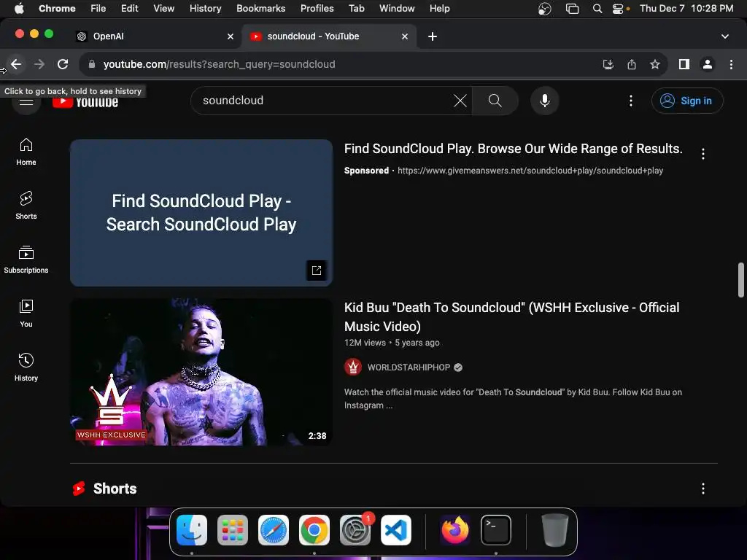Open the Window menu
This screenshot has width=747, height=560.
tap(397, 9)
